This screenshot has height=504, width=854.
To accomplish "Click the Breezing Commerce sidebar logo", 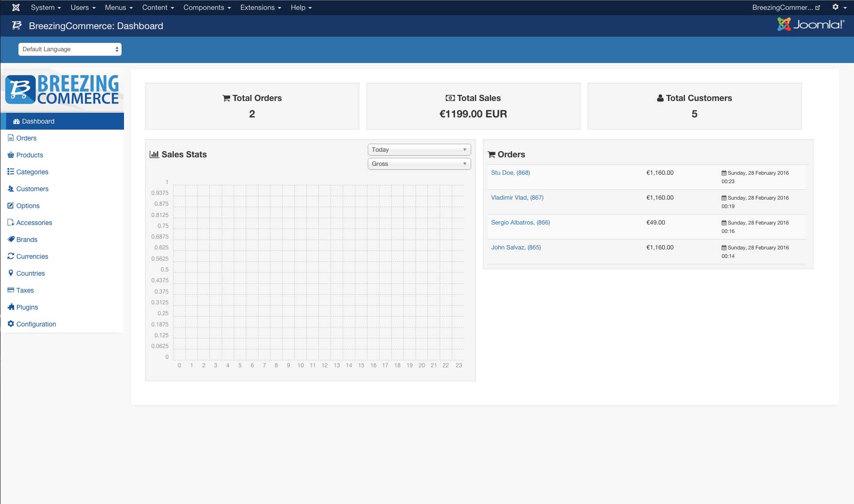I will [62, 90].
